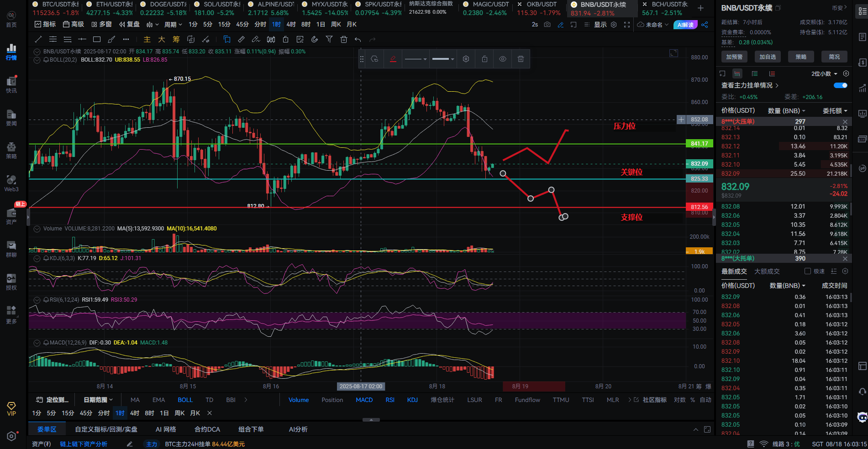Open the 日期范围 dropdown
The image size is (868, 449).
(x=98, y=400)
